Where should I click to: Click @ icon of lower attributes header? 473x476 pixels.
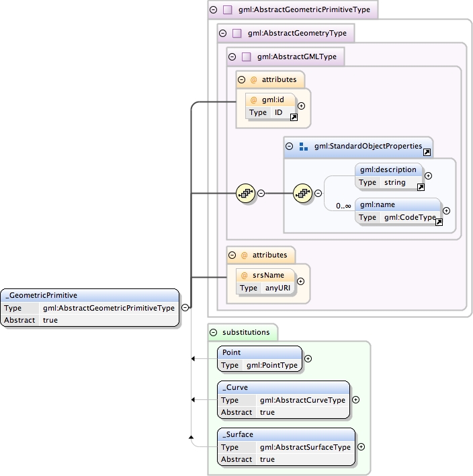tap(245, 255)
